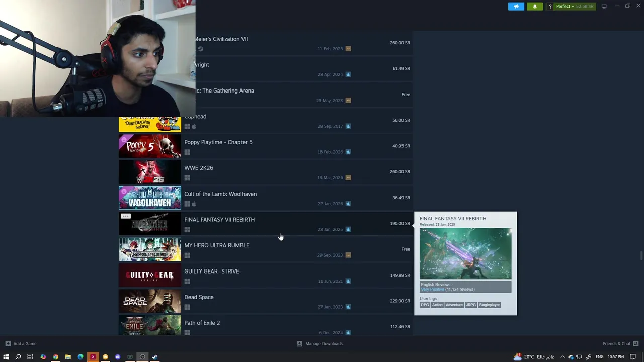Viewport: 644px width, 362px height.
Task: Click the page scrollbar thumb on right edge
Action: [641, 255]
